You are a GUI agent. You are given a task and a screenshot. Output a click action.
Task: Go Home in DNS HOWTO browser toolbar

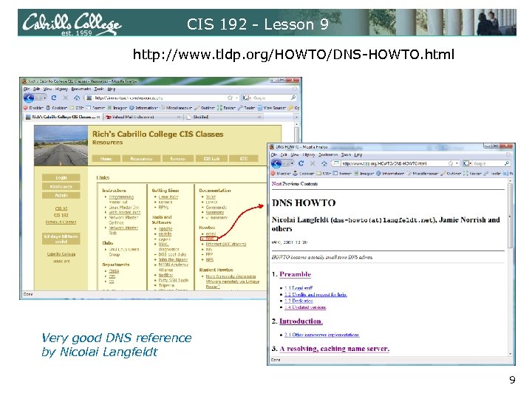pos(324,163)
